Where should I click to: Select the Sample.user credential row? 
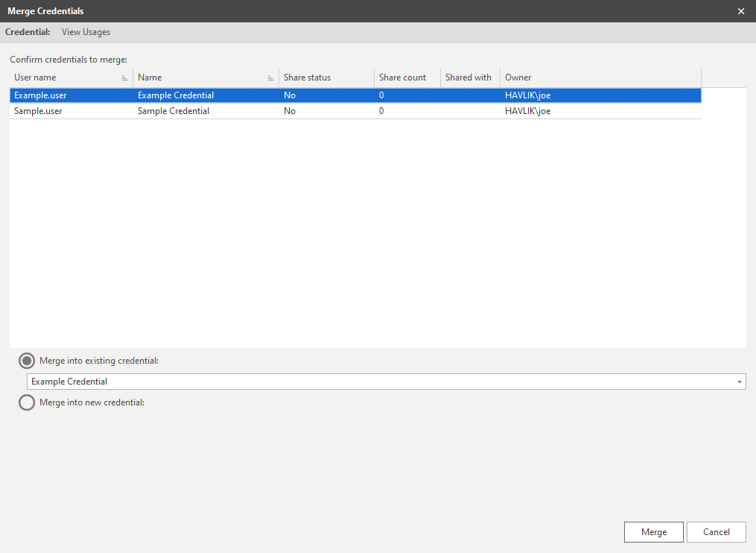pos(38,111)
